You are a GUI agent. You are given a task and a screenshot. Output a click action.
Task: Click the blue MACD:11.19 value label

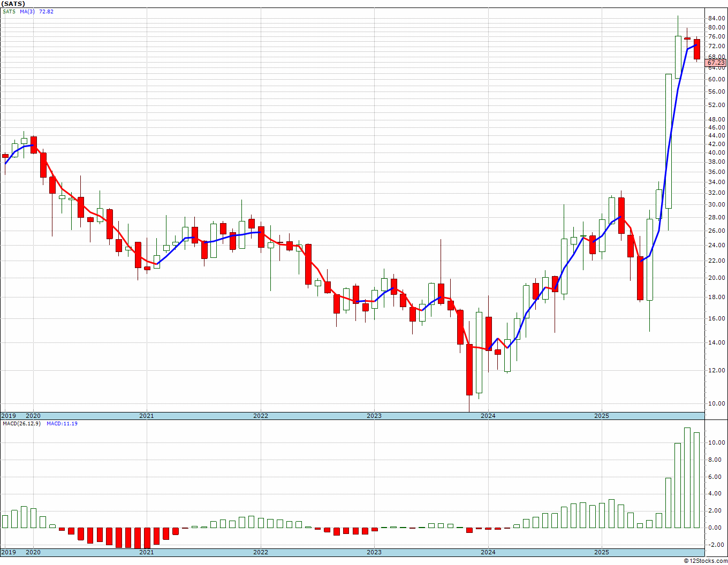pos(62,424)
